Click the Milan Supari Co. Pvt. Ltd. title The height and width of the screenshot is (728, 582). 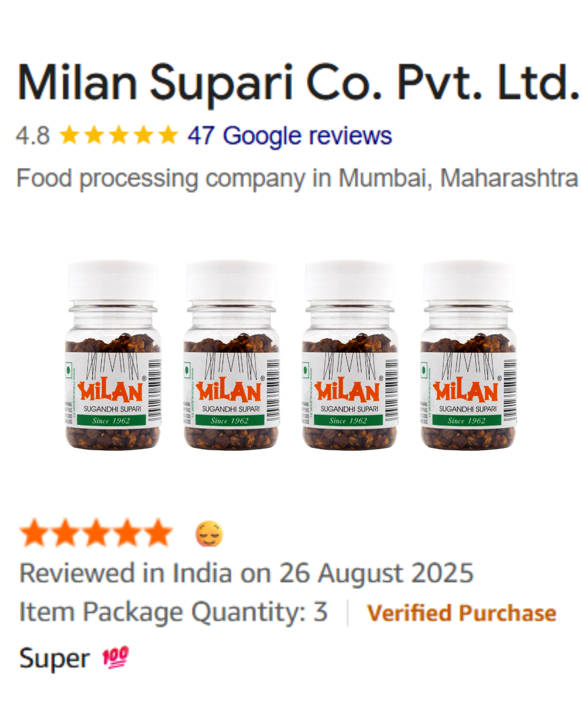tap(299, 83)
